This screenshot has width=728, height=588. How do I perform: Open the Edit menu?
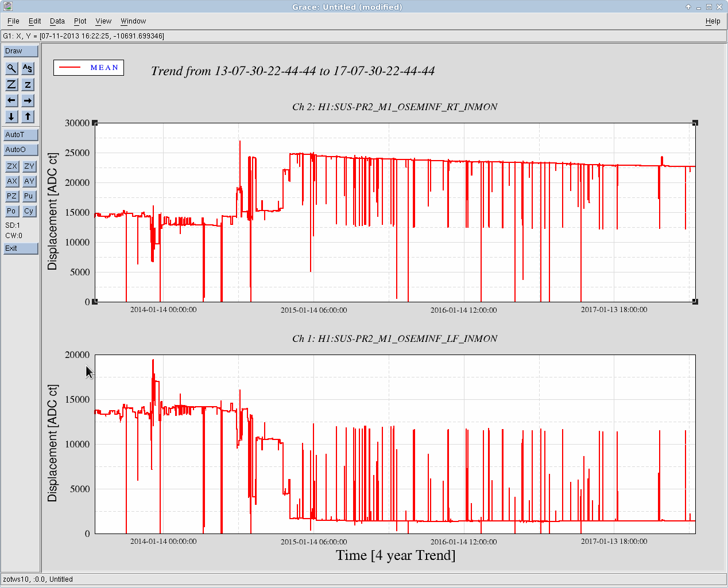[x=35, y=21]
